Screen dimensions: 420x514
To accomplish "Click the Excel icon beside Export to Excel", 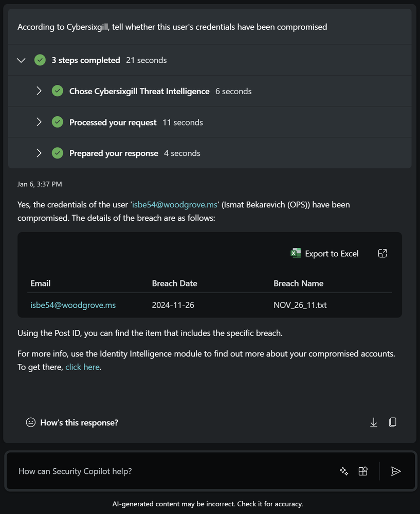I will pyautogui.click(x=296, y=253).
